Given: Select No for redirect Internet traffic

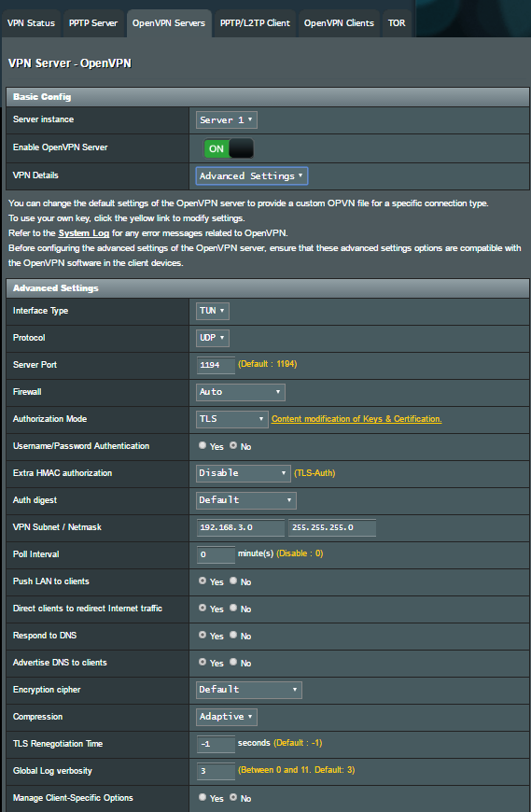Looking at the screenshot, I should (233, 608).
